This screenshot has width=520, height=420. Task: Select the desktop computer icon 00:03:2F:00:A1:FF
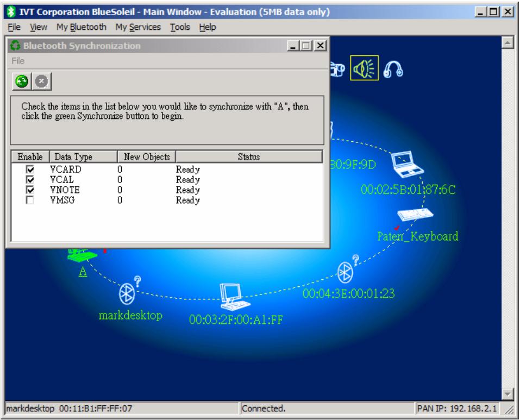point(235,296)
